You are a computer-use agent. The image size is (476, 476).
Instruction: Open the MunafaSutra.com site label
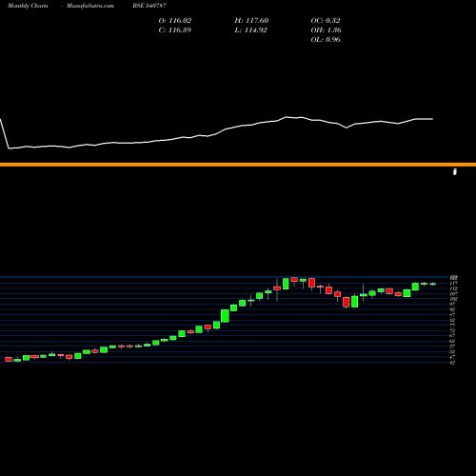[90, 6]
